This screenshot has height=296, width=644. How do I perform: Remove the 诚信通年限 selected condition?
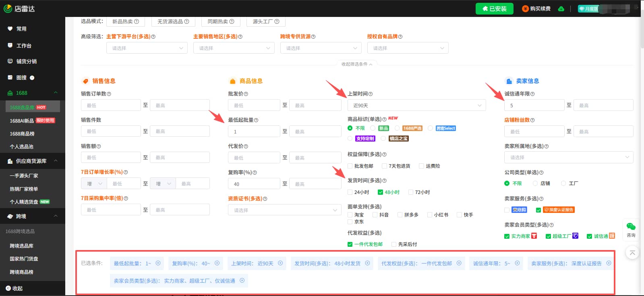click(x=517, y=263)
